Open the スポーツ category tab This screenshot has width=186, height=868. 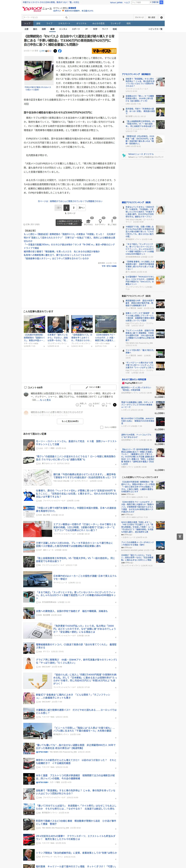click(76, 29)
